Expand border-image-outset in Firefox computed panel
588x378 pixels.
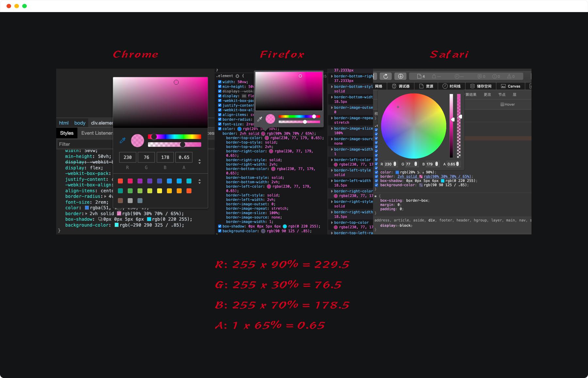tap(332, 108)
